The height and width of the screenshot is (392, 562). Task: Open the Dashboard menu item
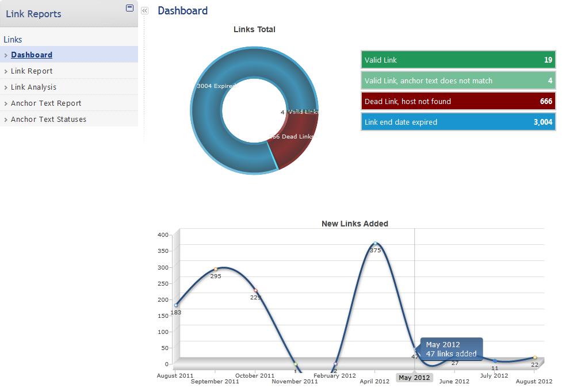32,55
